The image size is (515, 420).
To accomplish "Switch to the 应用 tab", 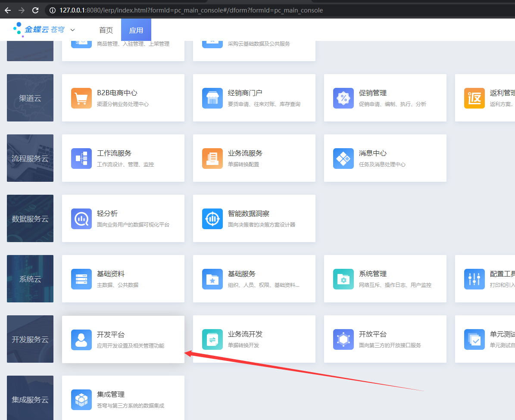I will point(136,30).
